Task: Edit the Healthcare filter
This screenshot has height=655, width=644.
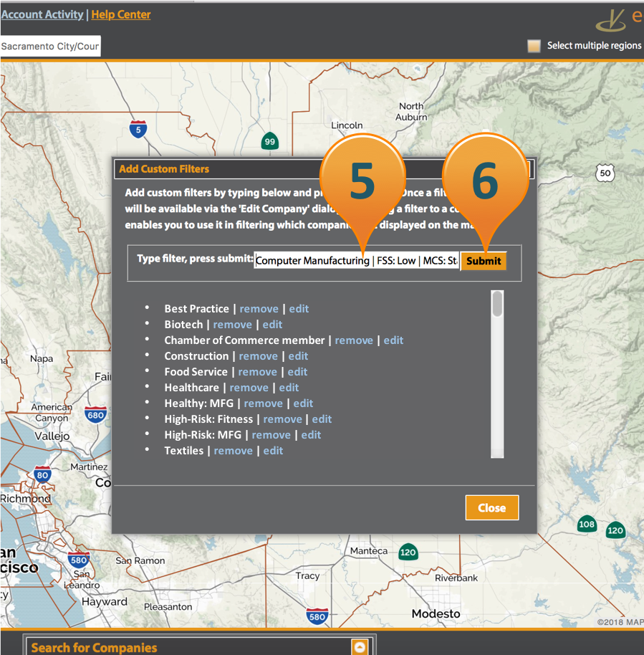Action: coord(289,388)
